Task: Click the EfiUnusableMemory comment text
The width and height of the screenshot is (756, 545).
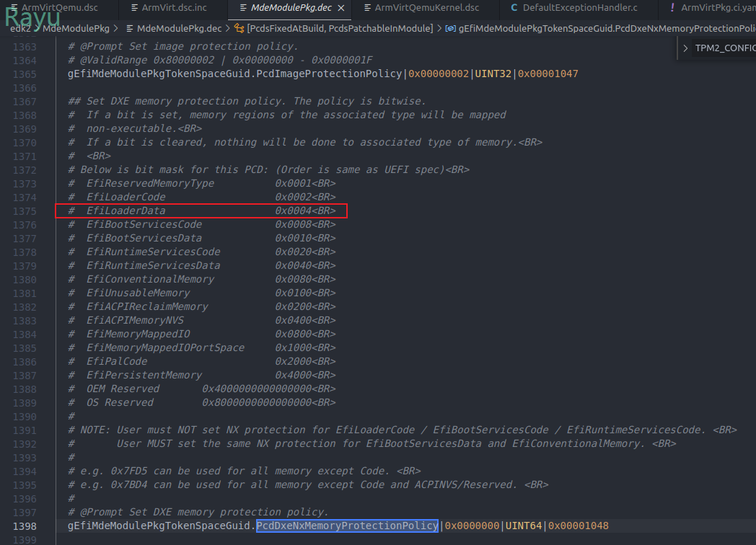Action: point(138,293)
